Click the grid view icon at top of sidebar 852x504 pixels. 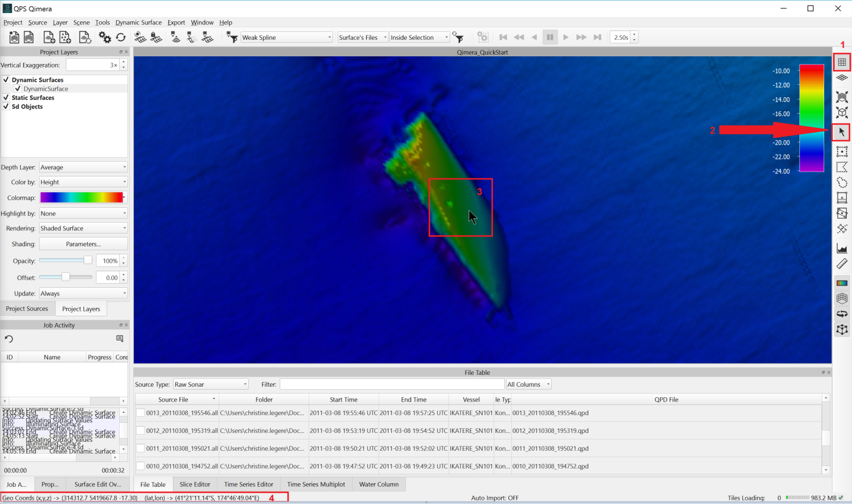(x=841, y=62)
